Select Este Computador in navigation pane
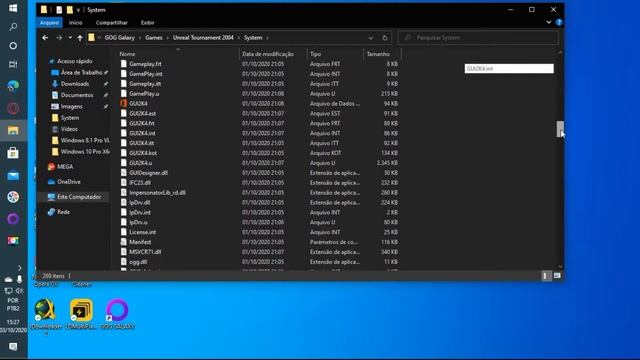 [79, 197]
